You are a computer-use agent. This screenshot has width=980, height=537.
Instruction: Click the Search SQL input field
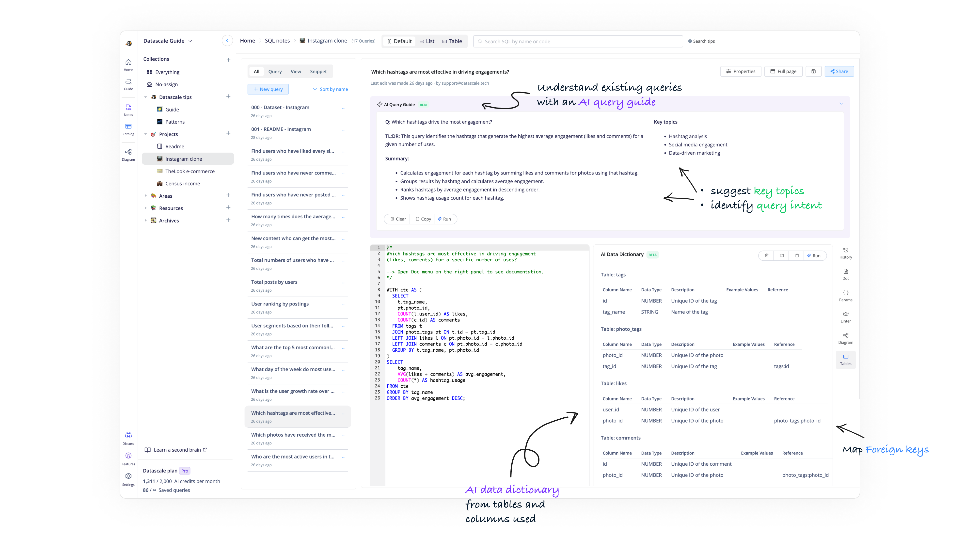[578, 41]
